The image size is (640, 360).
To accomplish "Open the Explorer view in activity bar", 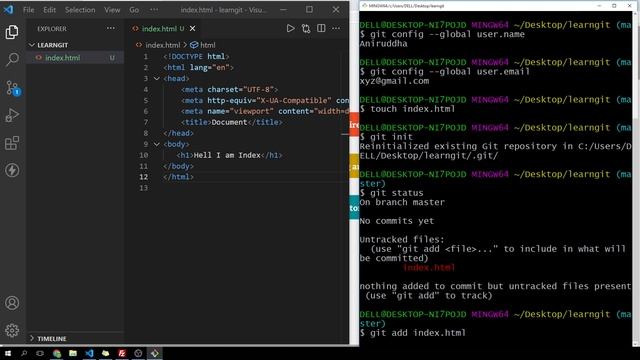I will [12, 32].
